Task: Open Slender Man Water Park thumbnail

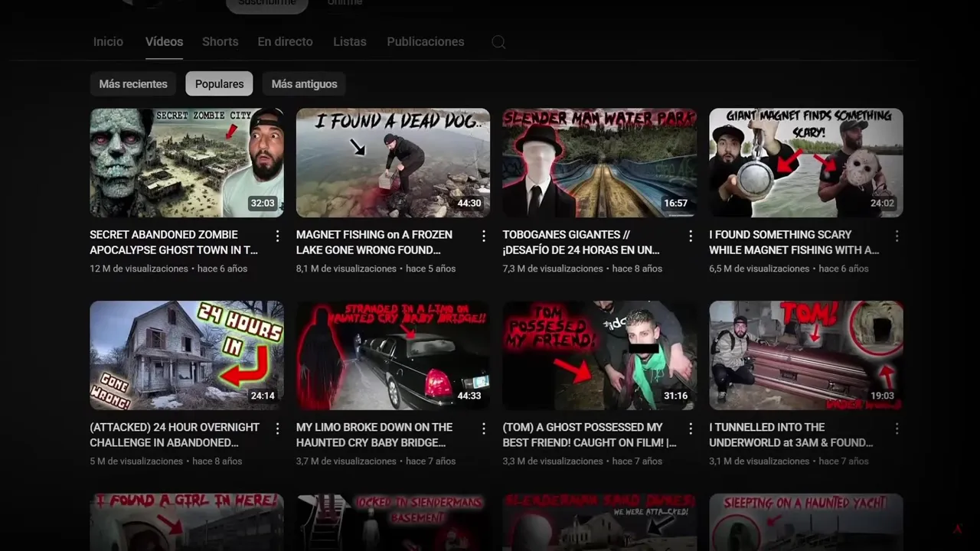Action: click(x=599, y=163)
